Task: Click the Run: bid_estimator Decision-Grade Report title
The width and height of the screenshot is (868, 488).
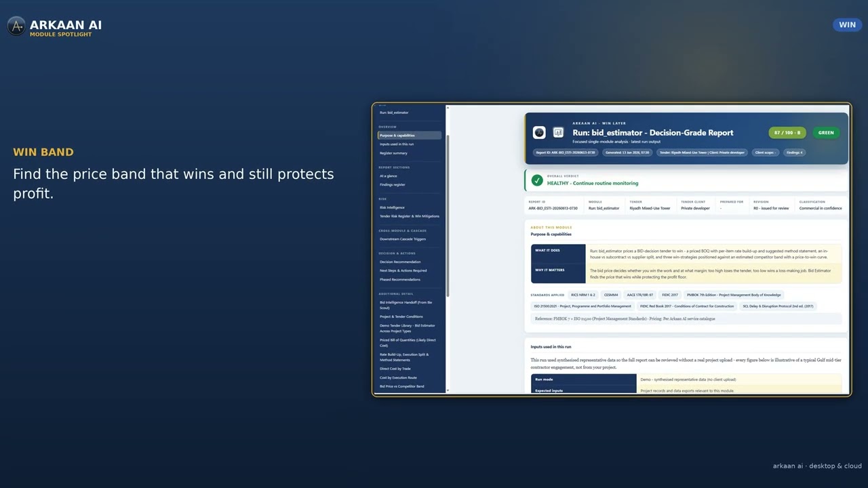Action: click(653, 133)
